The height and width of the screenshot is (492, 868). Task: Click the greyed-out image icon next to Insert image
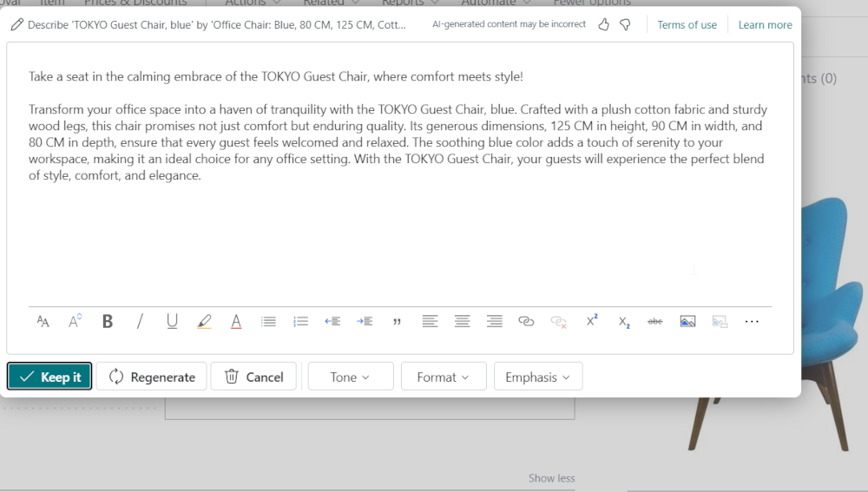tap(720, 321)
